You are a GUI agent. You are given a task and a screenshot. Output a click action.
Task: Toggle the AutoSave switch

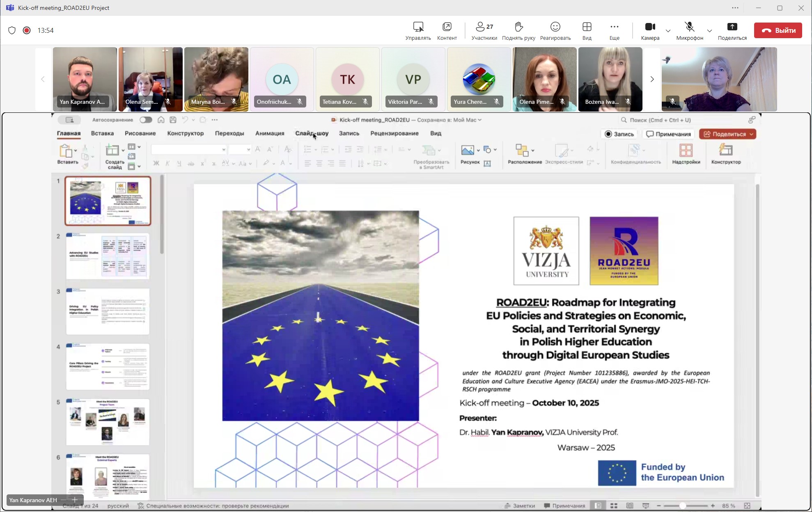(x=145, y=120)
